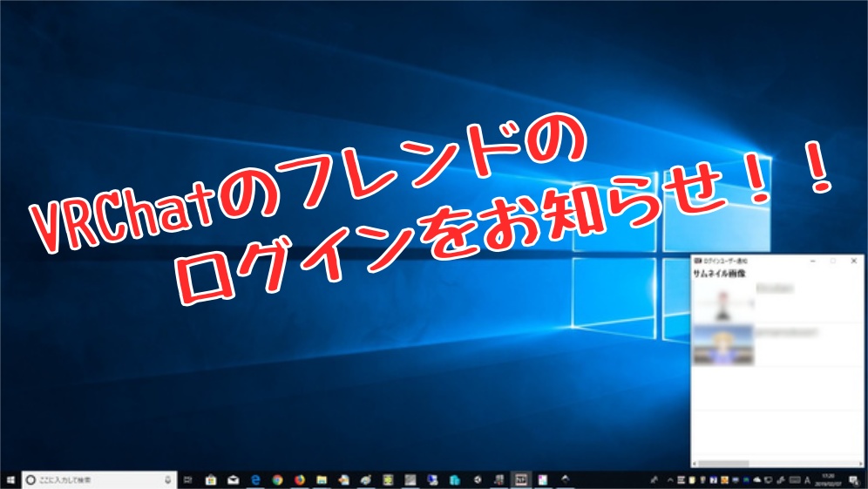
Task: Toggle the IME input mode 'A' indicator
Action: pyautogui.click(x=807, y=480)
